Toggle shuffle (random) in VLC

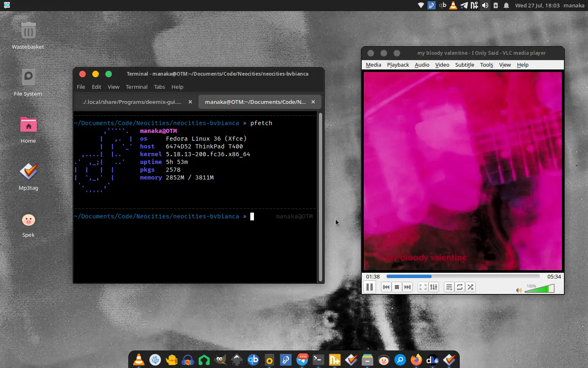[x=470, y=287]
